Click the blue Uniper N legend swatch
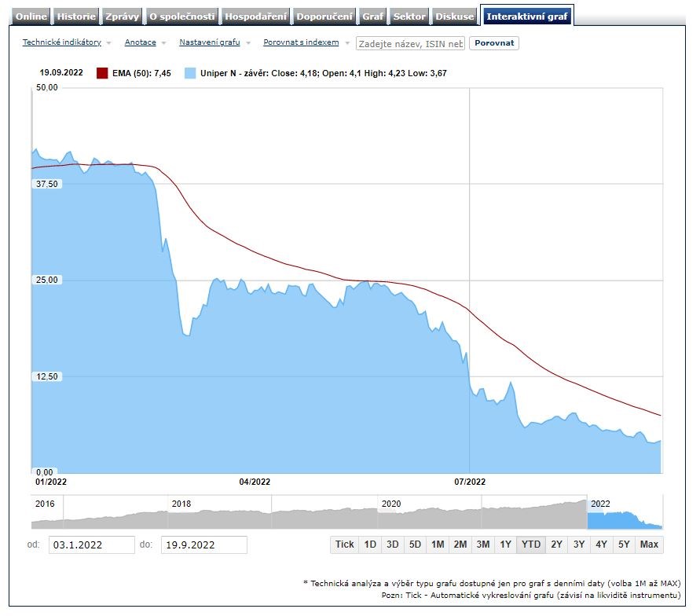The width and height of the screenshot is (700, 616). (190, 73)
